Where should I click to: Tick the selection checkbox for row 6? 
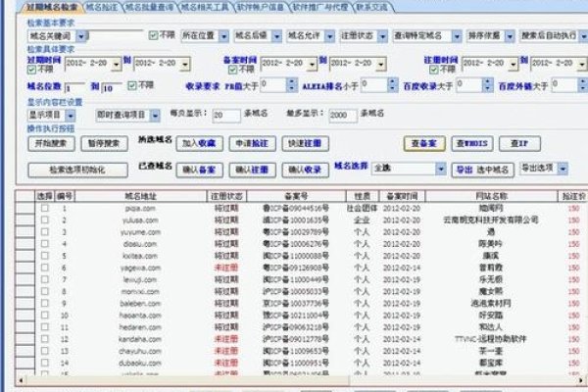(45, 268)
